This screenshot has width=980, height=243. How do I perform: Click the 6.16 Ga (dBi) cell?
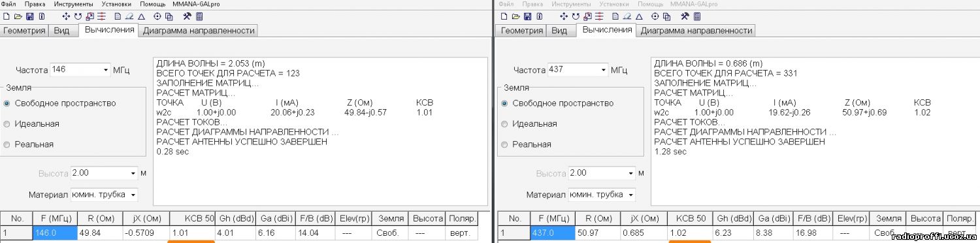coord(275,233)
